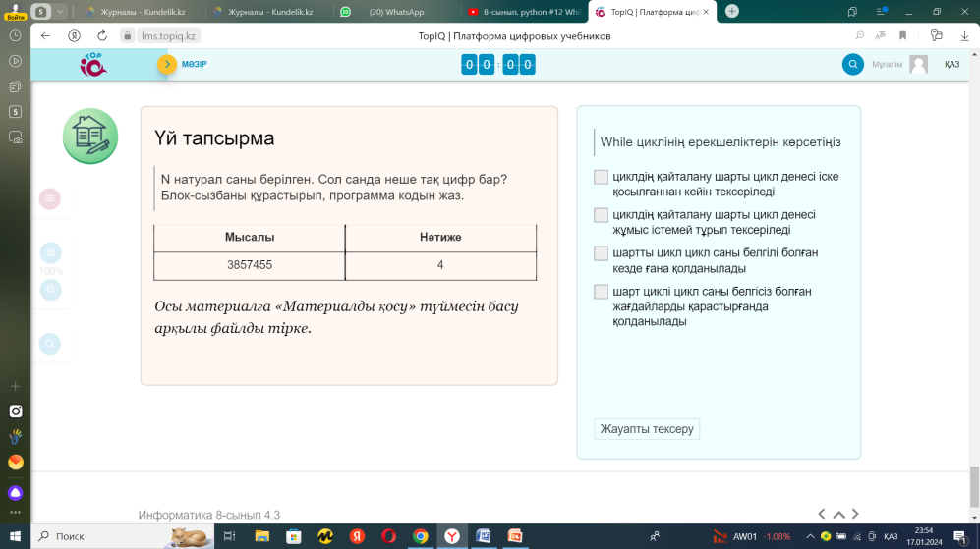
Task: Open the pink list menu icon
Action: pos(50,198)
